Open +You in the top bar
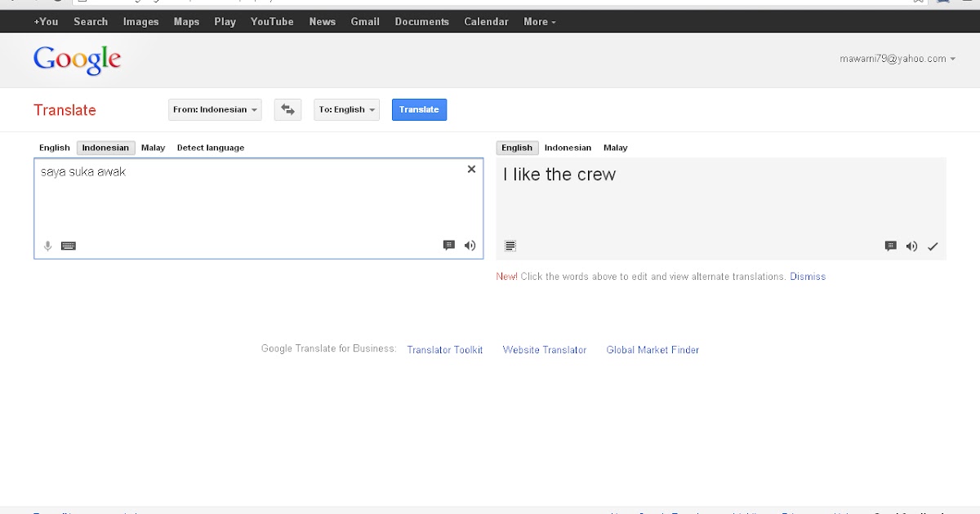This screenshot has height=514, width=980. tap(46, 21)
